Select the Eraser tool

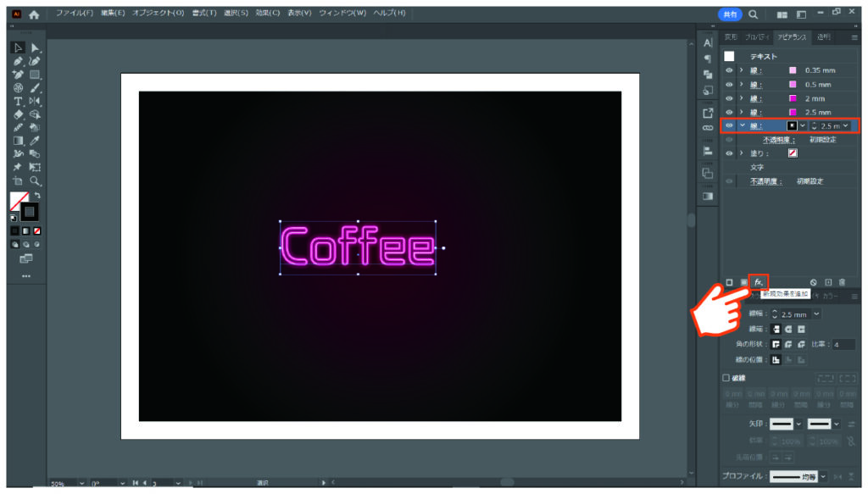pos(18,114)
